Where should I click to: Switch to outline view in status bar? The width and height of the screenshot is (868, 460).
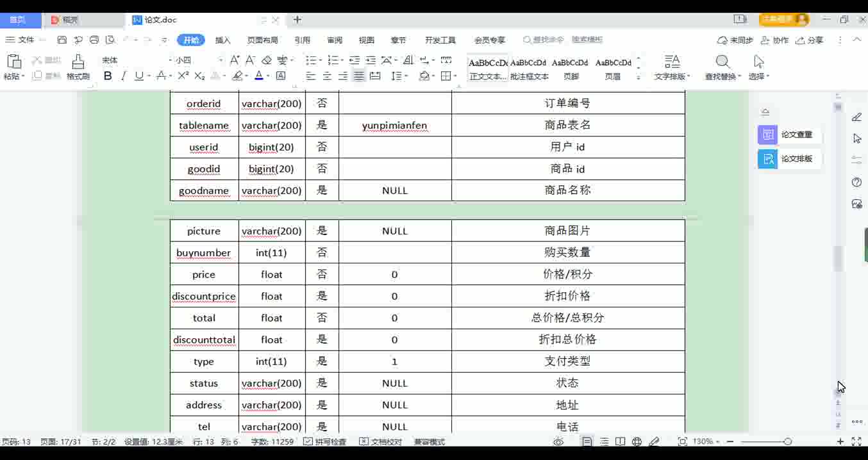604,442
